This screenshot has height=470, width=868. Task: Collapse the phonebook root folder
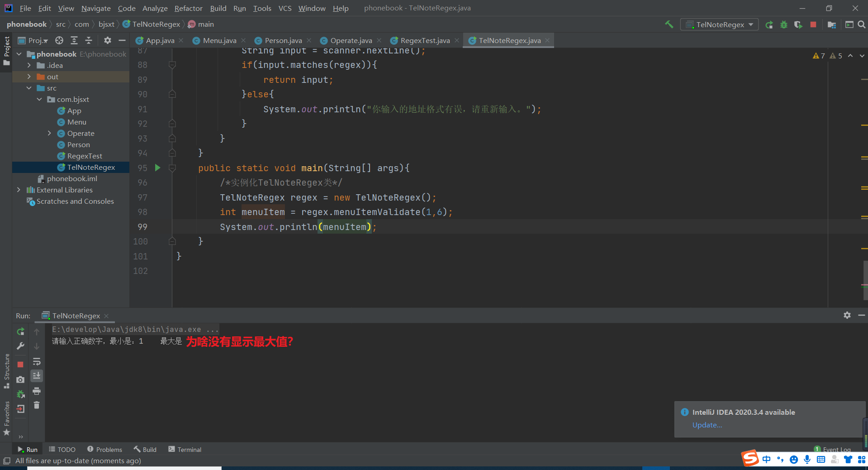click(19, 54)
